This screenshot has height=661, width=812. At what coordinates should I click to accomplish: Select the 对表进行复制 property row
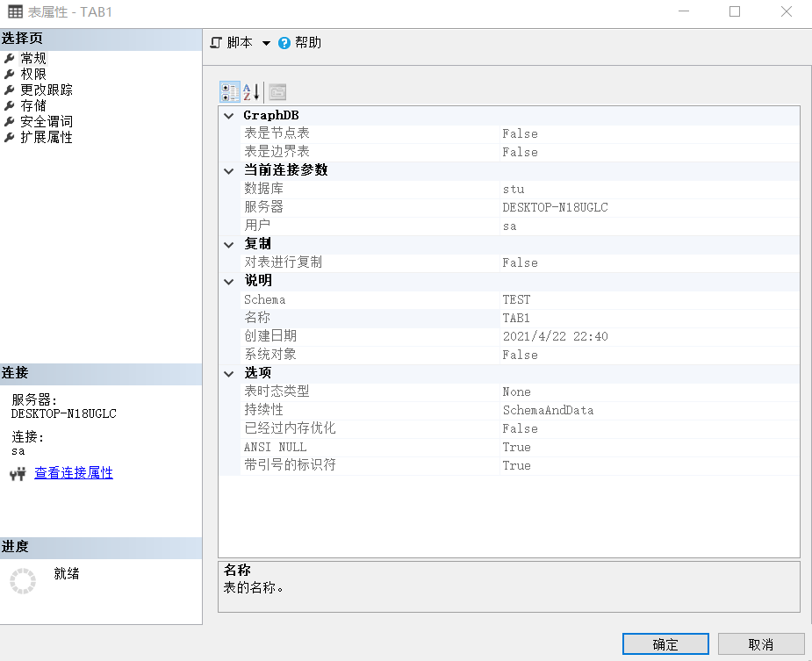tap(520, 262)
